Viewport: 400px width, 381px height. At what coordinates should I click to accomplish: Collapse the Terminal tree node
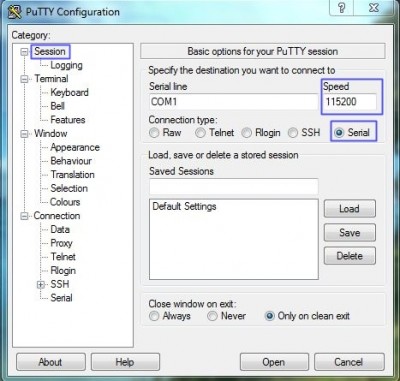click(24, 79)
